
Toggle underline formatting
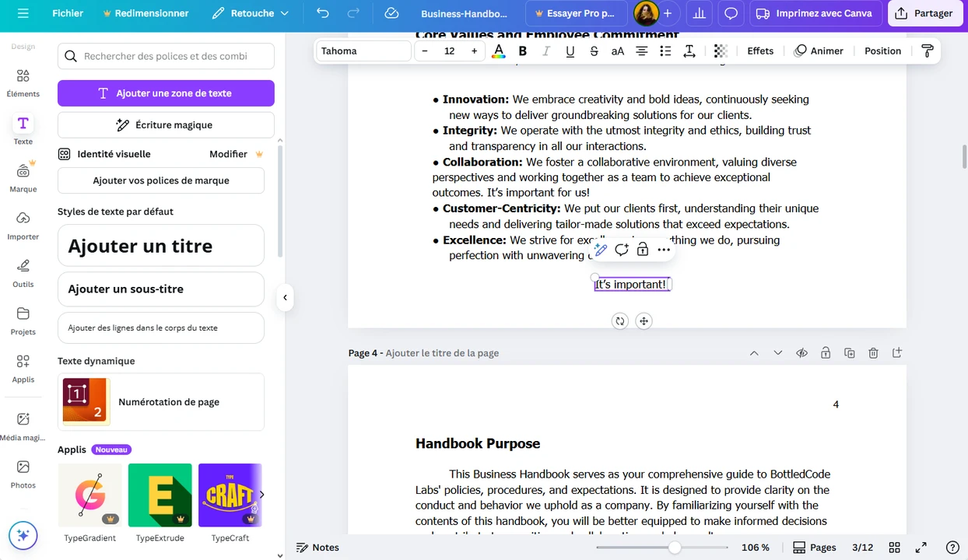pos(570,51)
